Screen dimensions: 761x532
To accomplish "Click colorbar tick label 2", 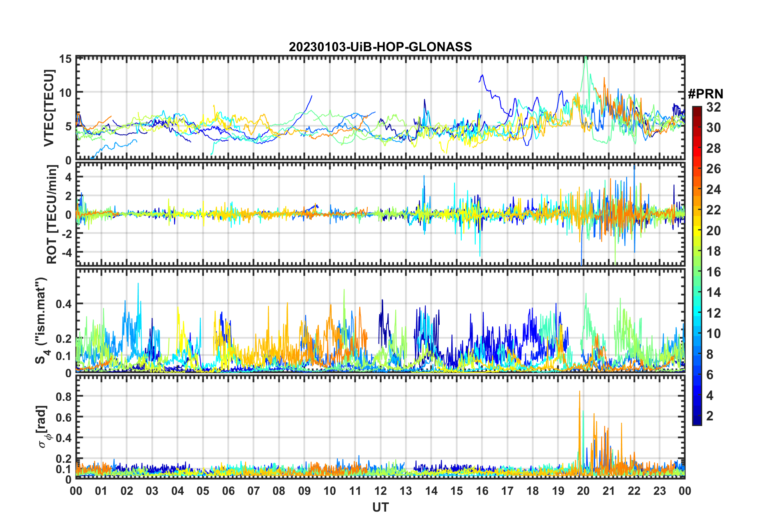I will (710, 416).
